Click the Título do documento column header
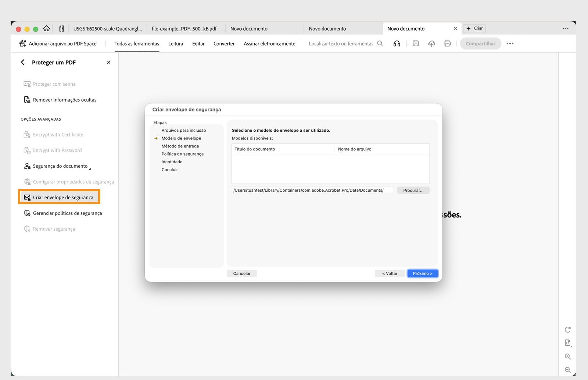The width and height of the screenshot is (588, 380). click(x=283, y=149)
